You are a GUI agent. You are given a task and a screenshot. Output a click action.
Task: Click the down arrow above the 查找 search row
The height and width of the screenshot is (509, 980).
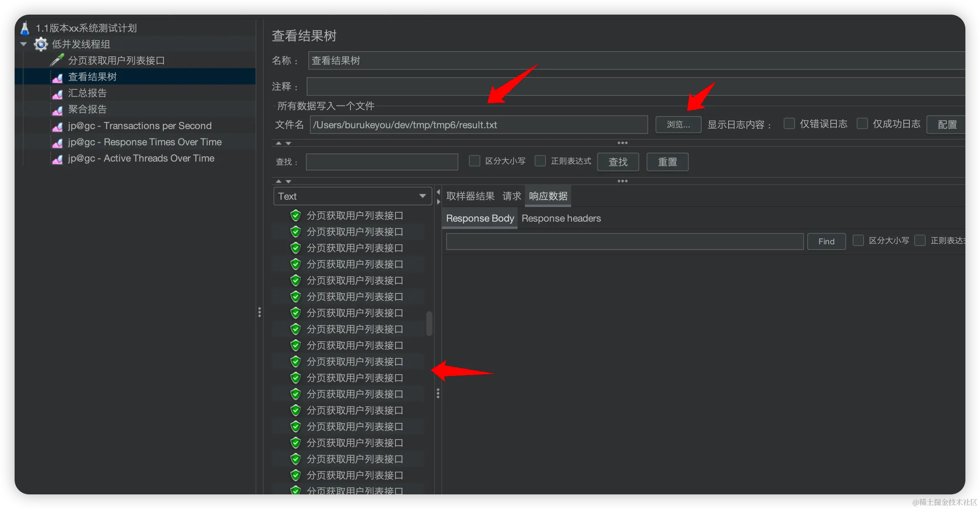(288, 143)
